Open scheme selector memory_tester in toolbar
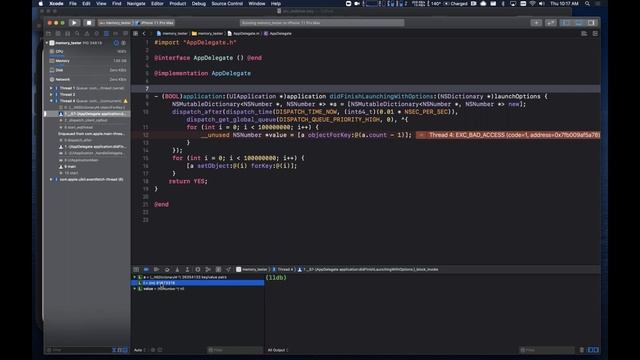 pyautogui.click(x=116, y=23)
